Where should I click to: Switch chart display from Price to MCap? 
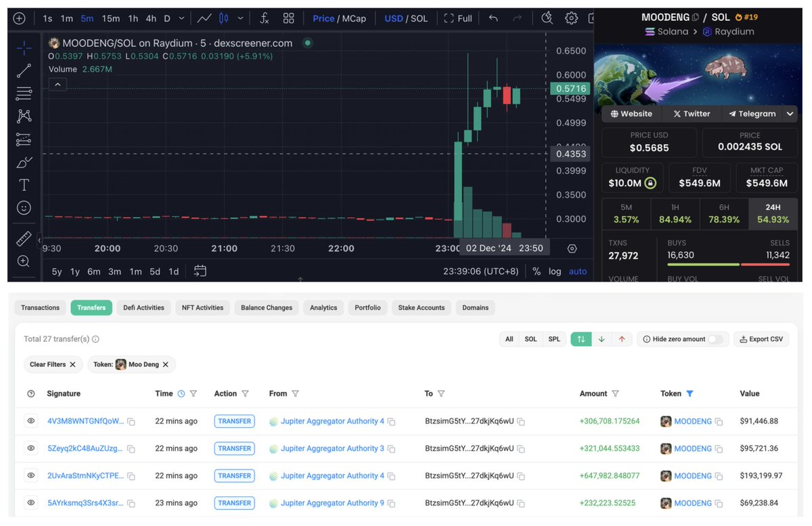[x=356, y=18]
